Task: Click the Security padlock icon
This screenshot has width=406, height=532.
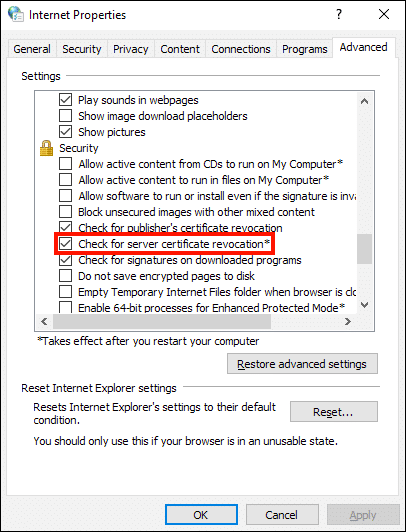Action: (46, 148)
